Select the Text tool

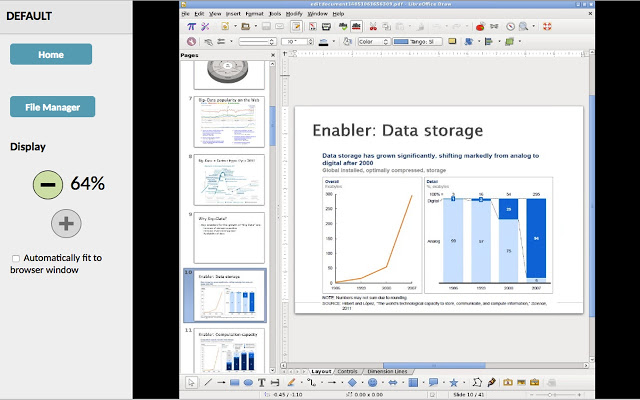coord(262,382)
